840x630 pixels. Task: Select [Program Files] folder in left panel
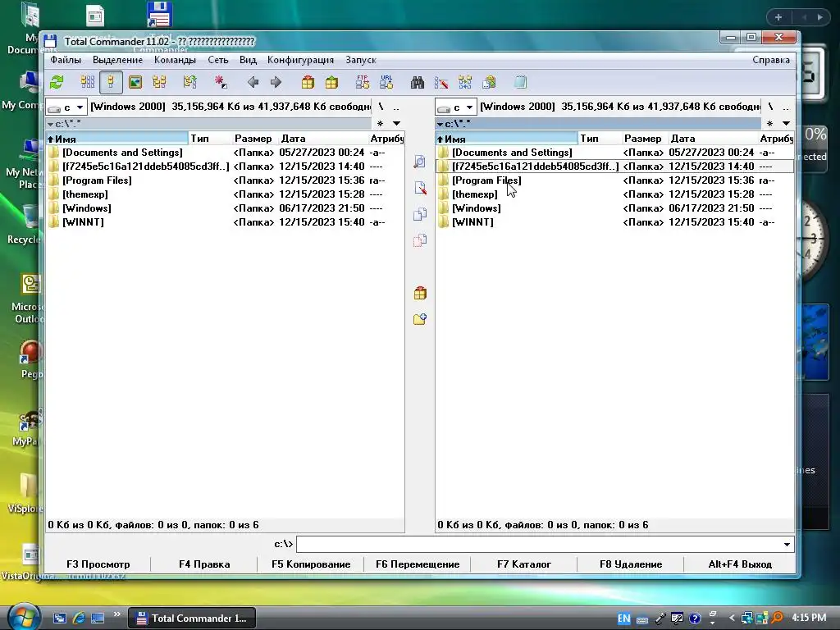click(97, 180)
